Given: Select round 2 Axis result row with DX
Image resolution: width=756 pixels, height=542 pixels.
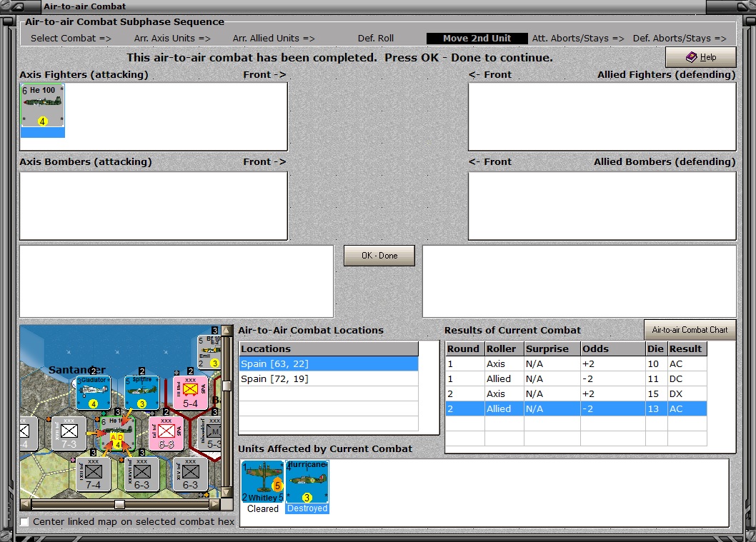Looking at the screenshot, I should click(x=576, y=393).
